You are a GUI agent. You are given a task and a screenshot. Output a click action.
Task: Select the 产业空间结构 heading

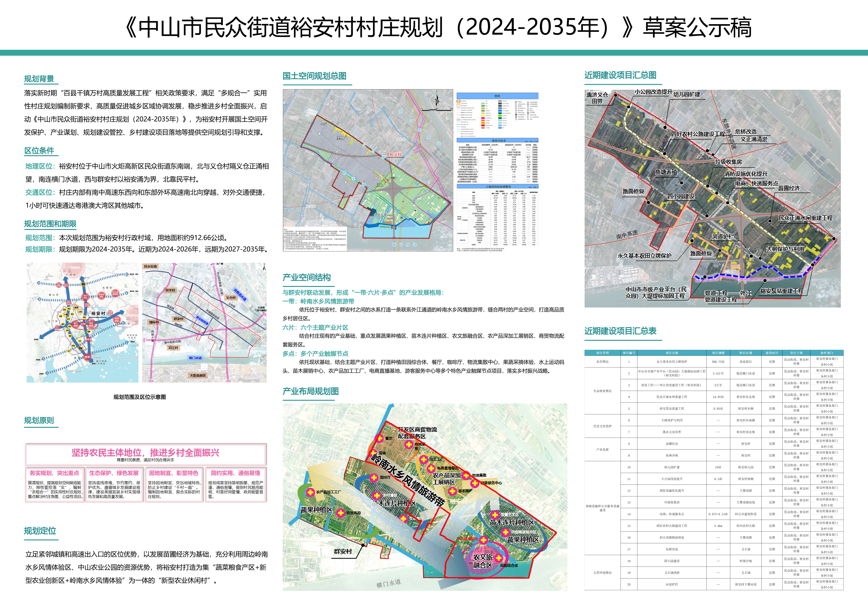[x=307, y=278]
